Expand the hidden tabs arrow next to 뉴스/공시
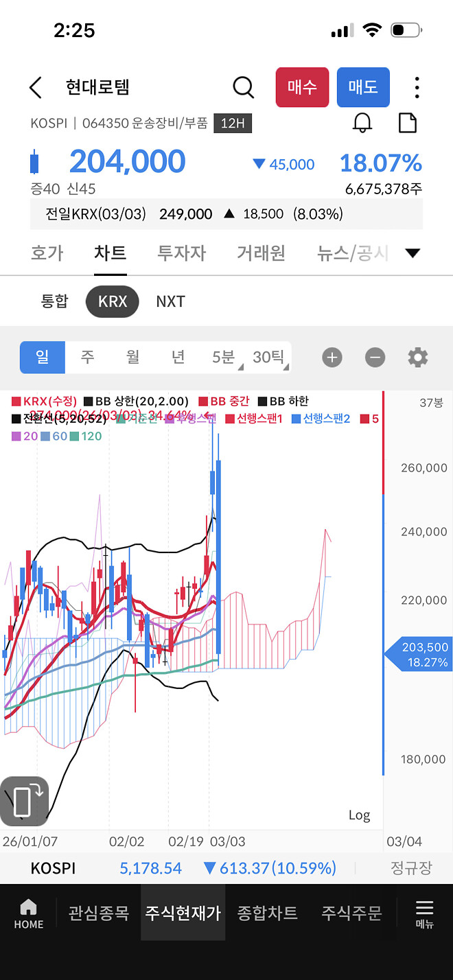Screen dimensions: 453x980 click(413, 253)
